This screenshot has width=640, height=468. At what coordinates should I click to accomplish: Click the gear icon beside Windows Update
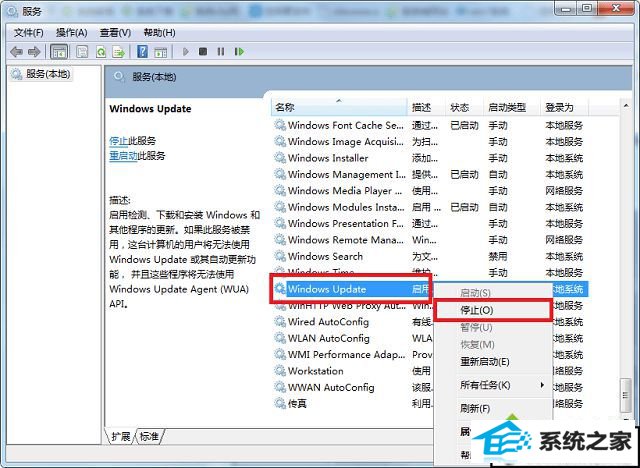pos(280,288)
